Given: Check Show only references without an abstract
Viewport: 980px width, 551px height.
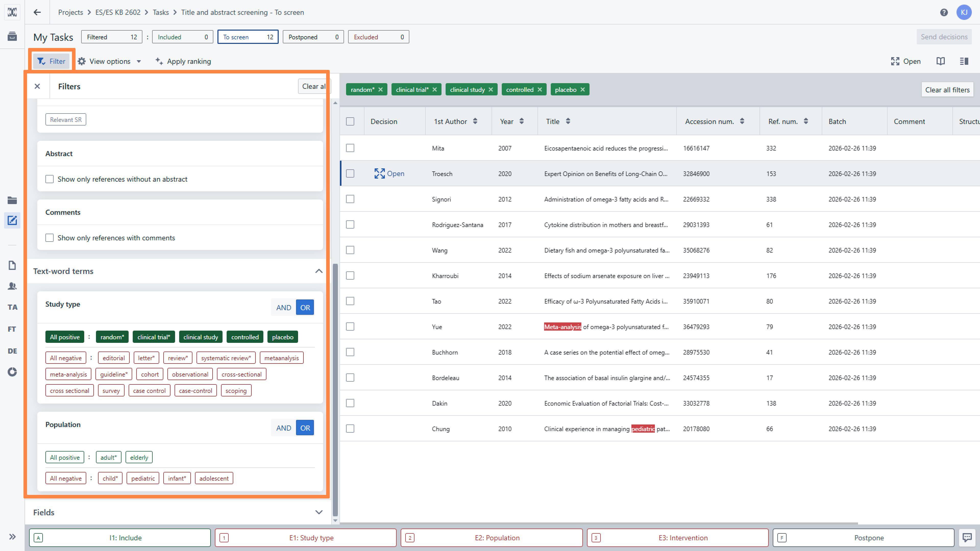Looking at the screenshot, I should [x=50, y=179].
